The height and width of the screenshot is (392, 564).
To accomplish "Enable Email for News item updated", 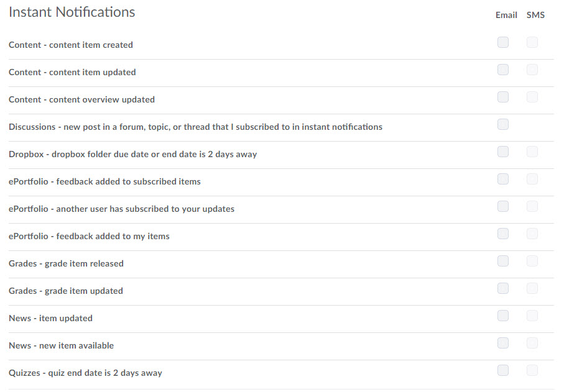I will pyautogui.click(x=503, y=316).
